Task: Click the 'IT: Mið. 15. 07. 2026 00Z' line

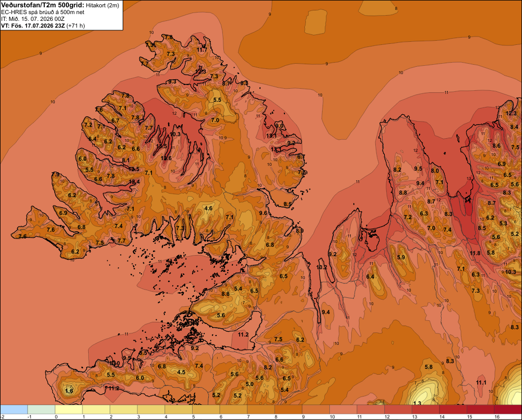Action: [32, 19]
